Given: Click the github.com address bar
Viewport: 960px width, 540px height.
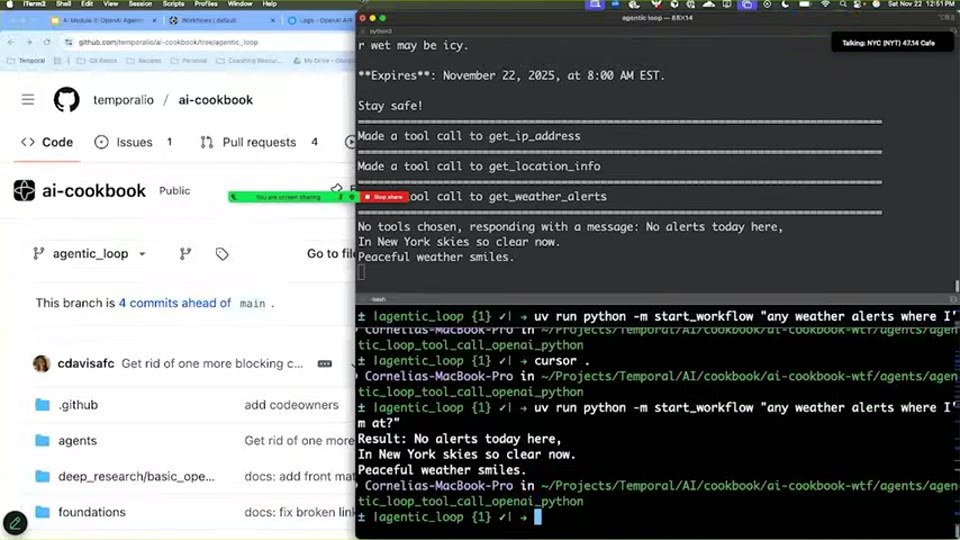Looking at the screenshot, I should coord(208,42).
